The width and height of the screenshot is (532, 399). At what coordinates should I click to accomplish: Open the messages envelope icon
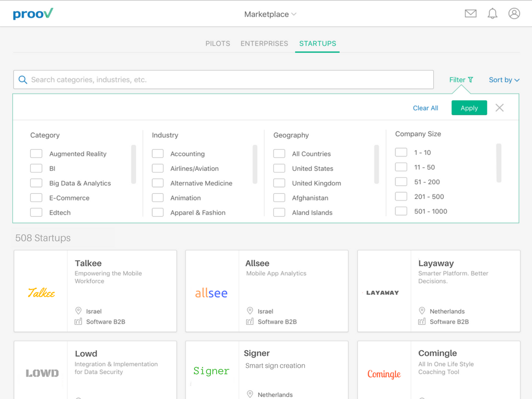click(470, 14)
